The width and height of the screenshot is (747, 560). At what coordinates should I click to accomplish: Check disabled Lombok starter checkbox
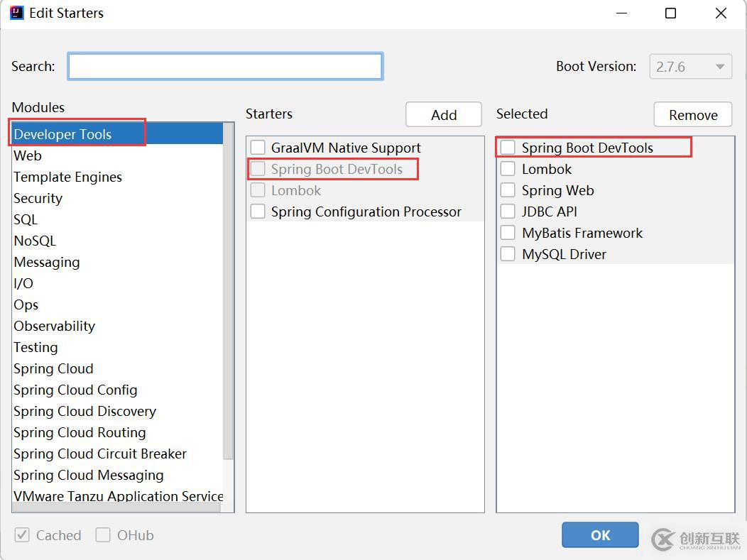258,190
